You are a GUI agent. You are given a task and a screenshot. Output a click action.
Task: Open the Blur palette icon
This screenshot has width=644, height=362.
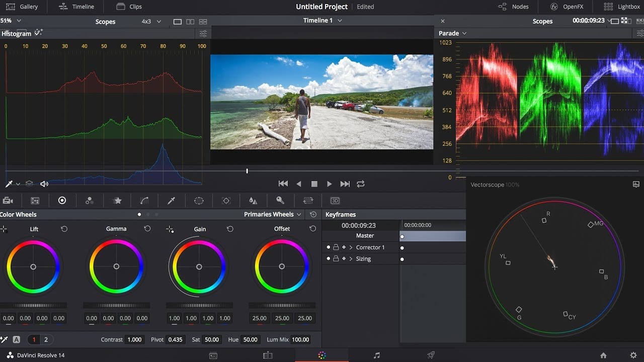(x=253, y=200)
